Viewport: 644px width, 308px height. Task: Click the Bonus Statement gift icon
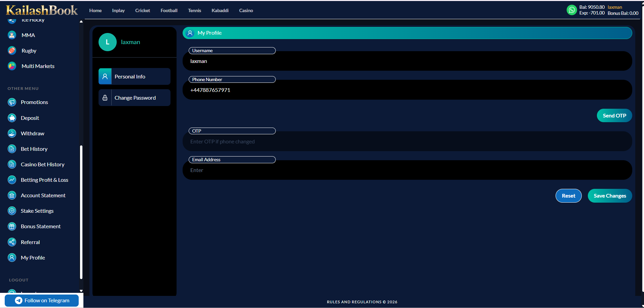click(x=12, y=226)
